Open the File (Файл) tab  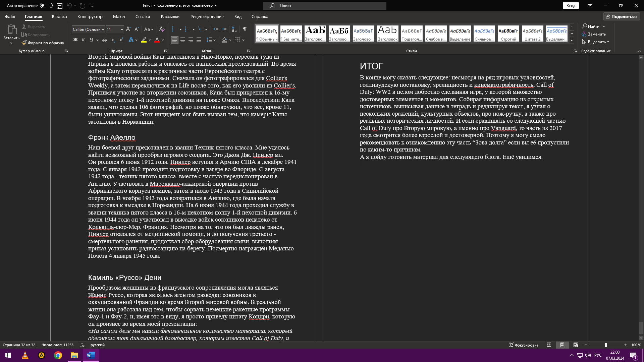pos(10,16)
